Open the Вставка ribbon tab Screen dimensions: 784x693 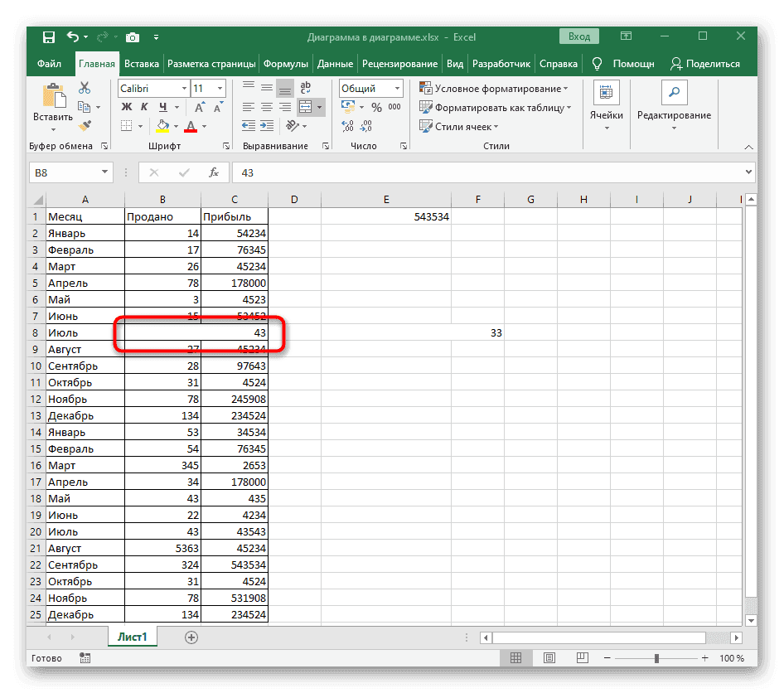click(142, 64)
